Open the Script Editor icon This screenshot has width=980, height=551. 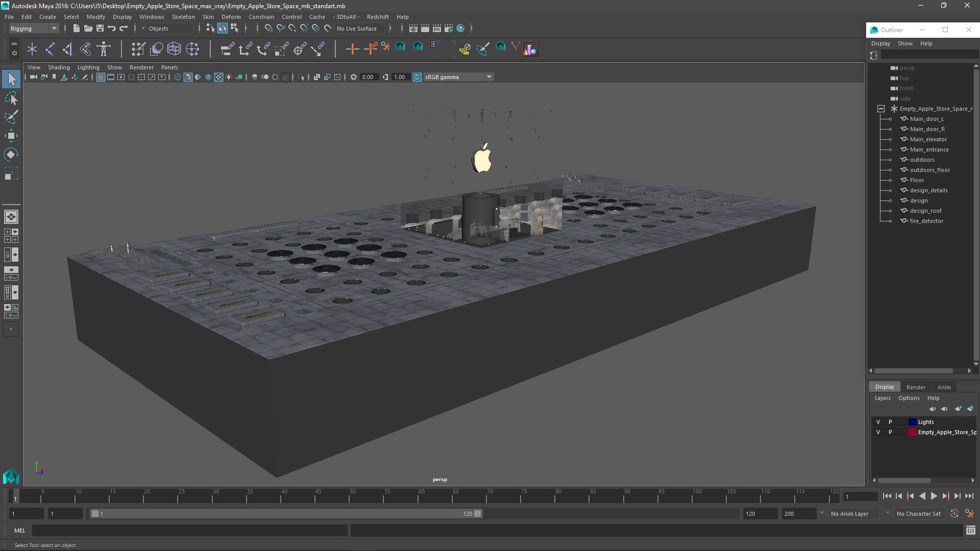[x=970, y=531]
